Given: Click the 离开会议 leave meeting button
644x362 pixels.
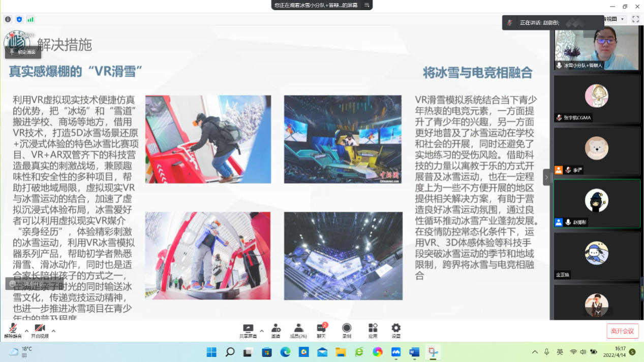Looking at the screenshot, I should 622,331.
